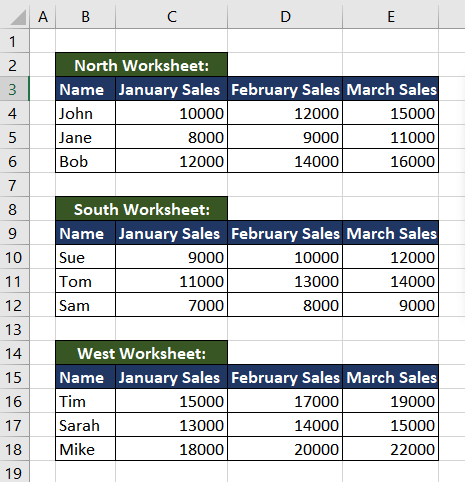This screenshot has width=465, height=482.
Task: Select March Sales header in row 3
Action: click(391, 89)
